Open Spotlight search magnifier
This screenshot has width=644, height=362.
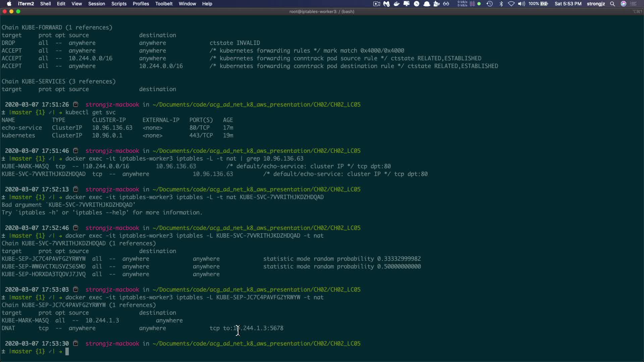(x=612, y=4)
